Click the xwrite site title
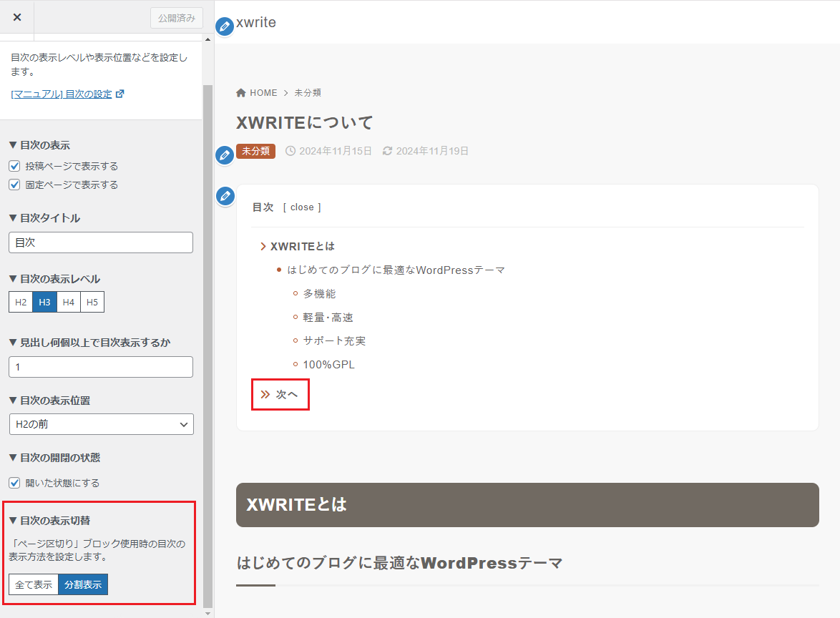Image resolution: width=840 pixels, height=618 pixels. [x=256, y=22]
